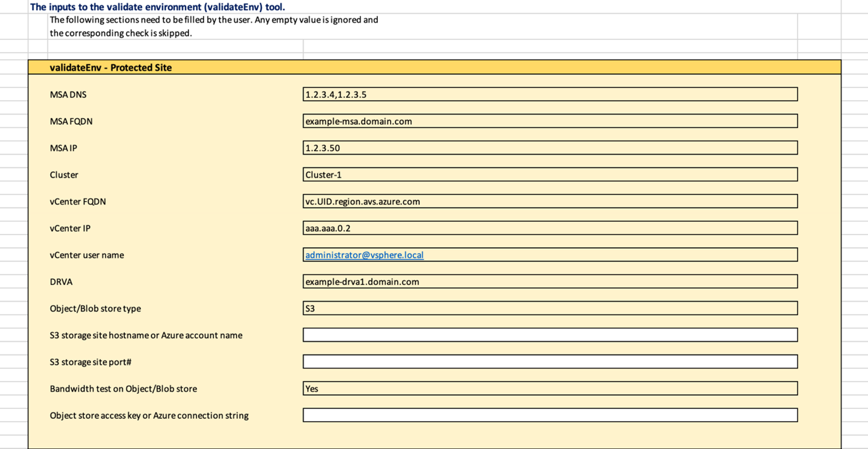Click the MSA DNS input field
Viewport: 868px width, 449px height.
550,94
